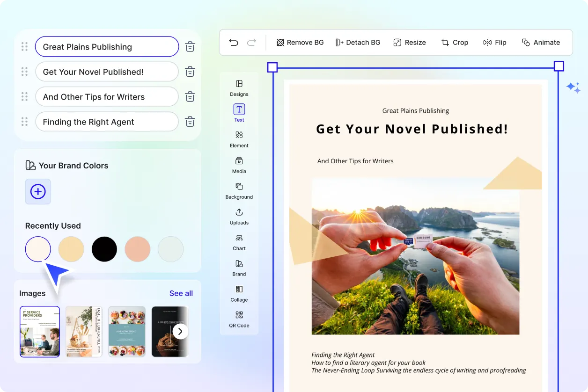
Task: Click the 'Great Plains Publishing' text field
Action: click(x=107, y=47)
